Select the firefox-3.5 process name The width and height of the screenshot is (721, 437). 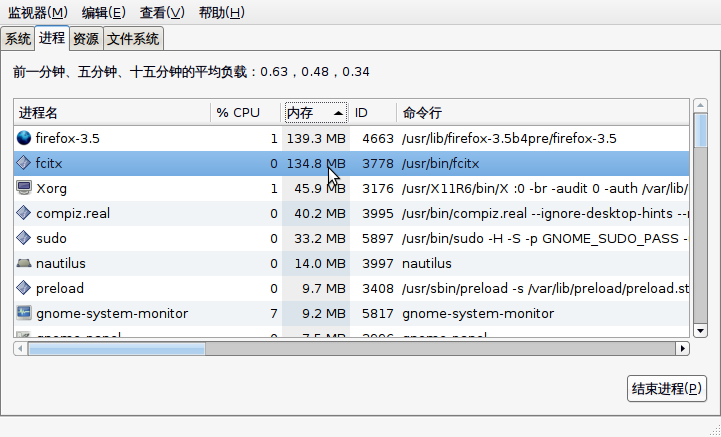click(x=68, y=138)
